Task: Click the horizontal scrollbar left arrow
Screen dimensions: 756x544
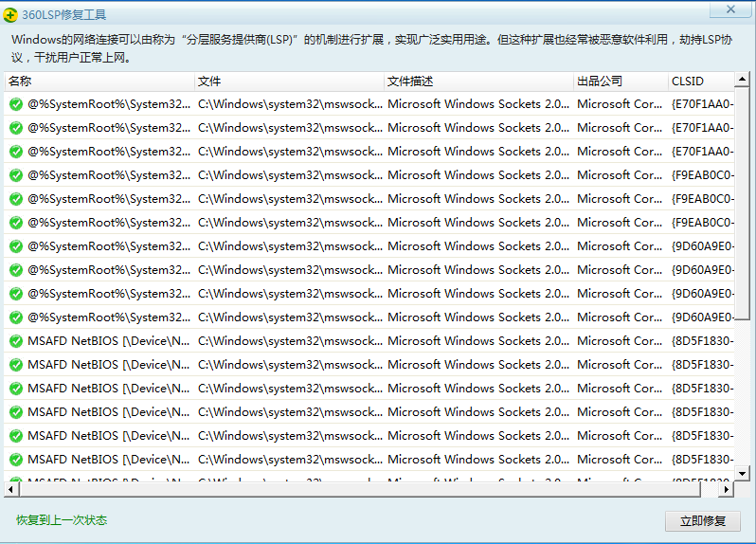Action: click(11, 489)
